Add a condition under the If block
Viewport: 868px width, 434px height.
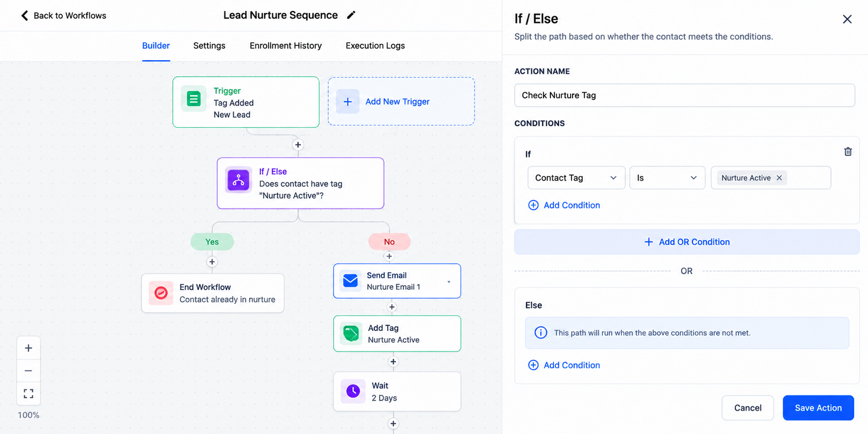coord(564,205)
